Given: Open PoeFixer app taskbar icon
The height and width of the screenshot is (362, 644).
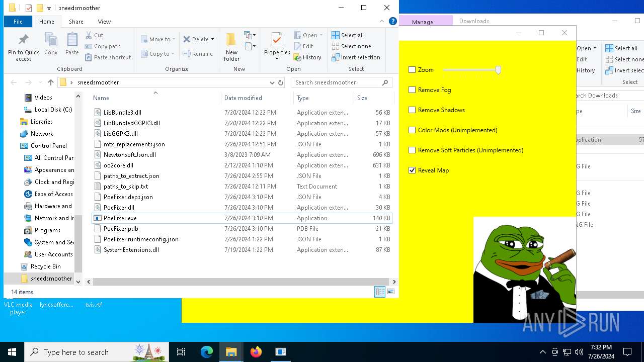Looking at the screenshot, I should [281, 352].
